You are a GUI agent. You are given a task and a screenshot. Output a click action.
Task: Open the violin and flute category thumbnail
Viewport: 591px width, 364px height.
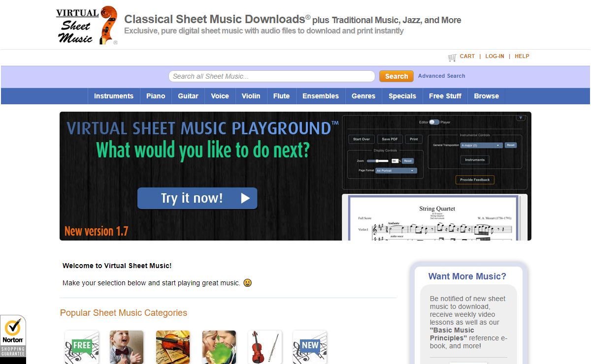click(x=265, y=347)
